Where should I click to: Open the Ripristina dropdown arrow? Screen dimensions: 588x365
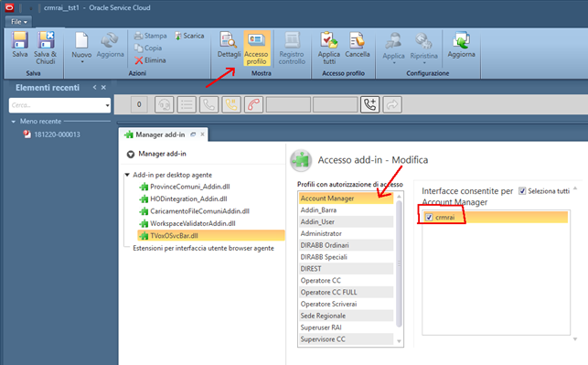point(424,63)
